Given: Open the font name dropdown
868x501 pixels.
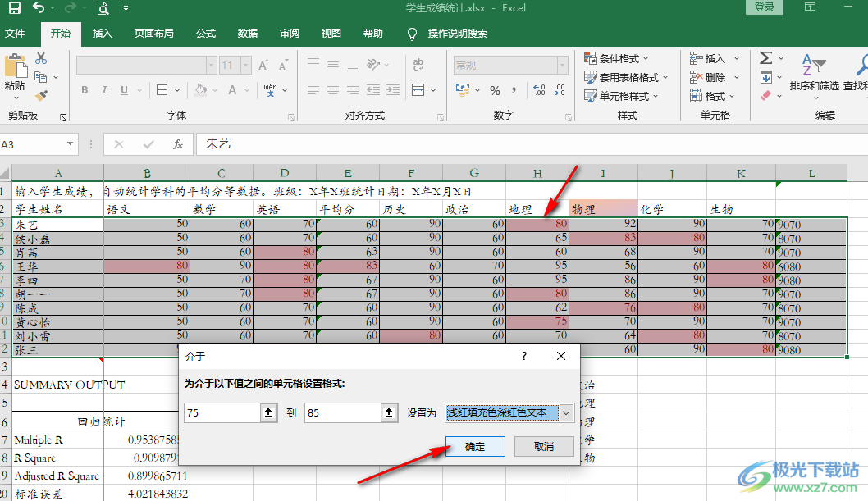Looking at the screenshot, I should point(211,66).
